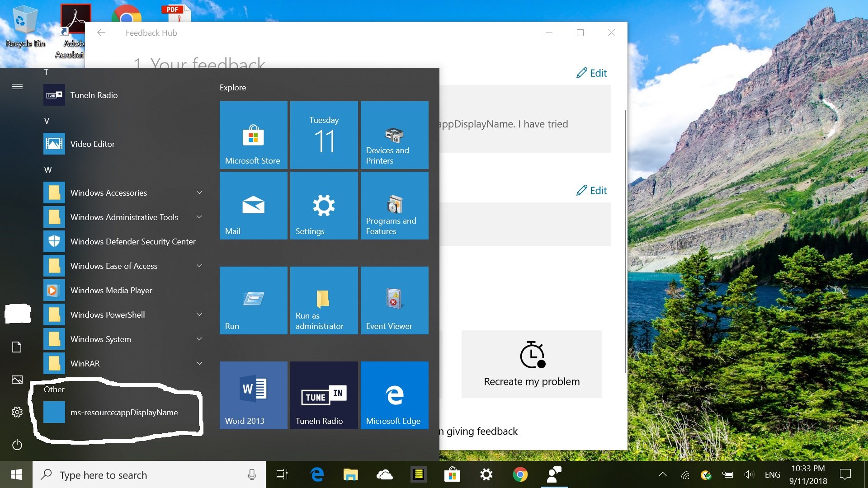
Task: Open Windows Defender Security Center
Action: [125, 241]
